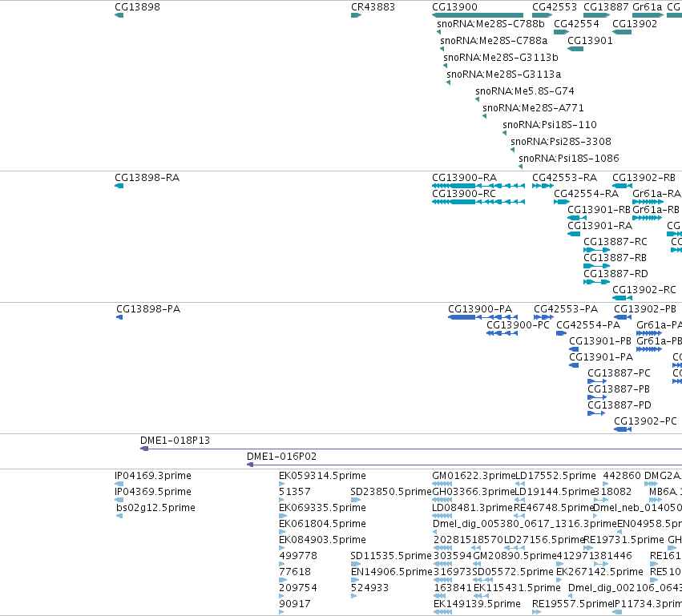Image resolution: width=682 pixels, height=616 pixels.
Task: Click the IP04369.5prime EST label
Action: (153, 492)
